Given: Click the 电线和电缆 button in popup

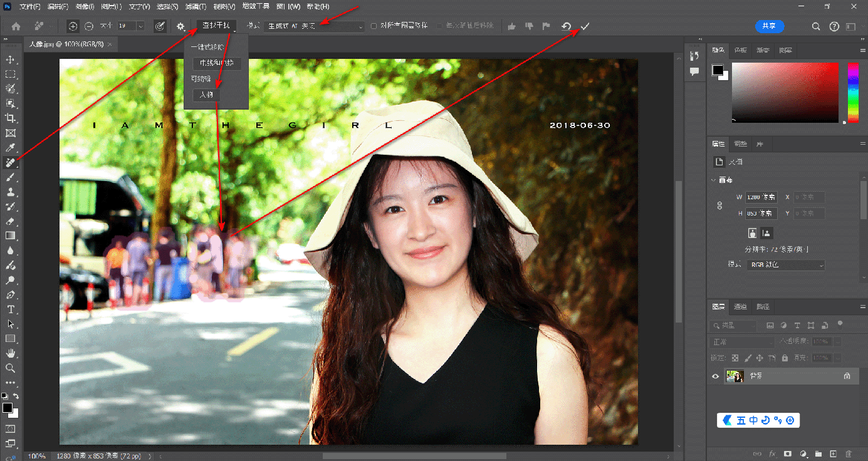Looking at the screenshot, I should coord(216,63).
